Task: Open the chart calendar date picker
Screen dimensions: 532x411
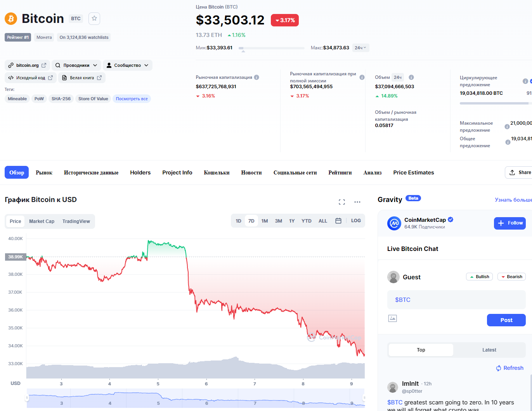Action: point(338,221)
